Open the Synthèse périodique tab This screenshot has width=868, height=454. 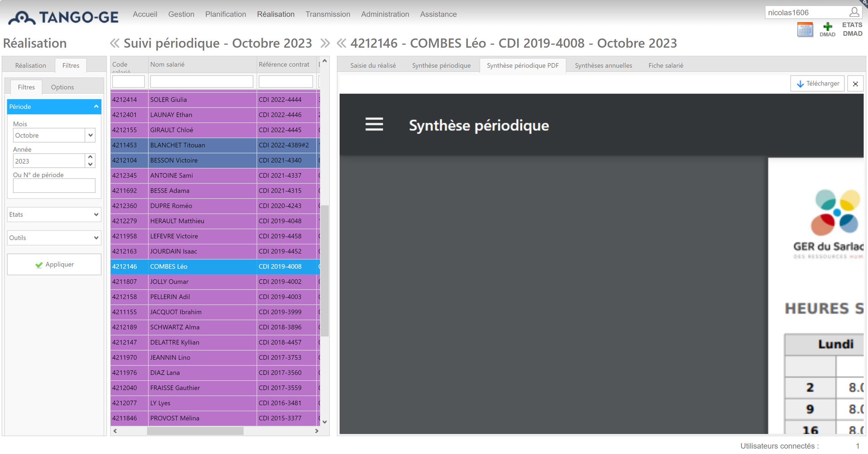[x=441, y=66]
